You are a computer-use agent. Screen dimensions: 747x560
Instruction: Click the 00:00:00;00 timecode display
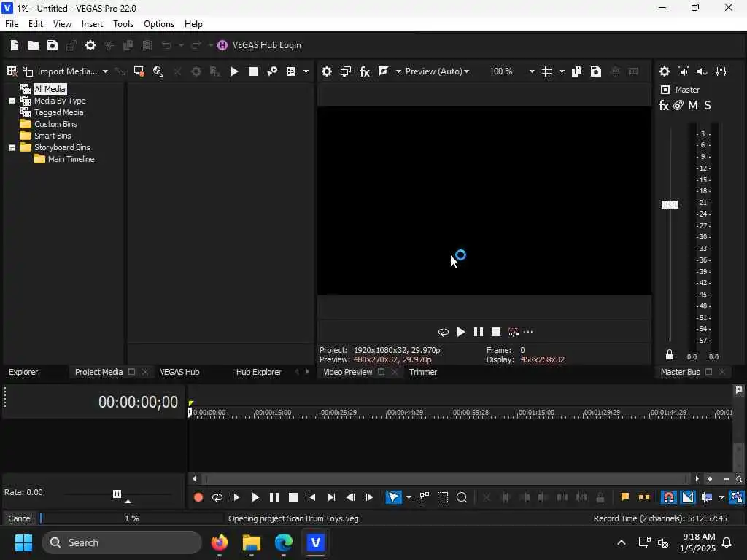point(138,402)
